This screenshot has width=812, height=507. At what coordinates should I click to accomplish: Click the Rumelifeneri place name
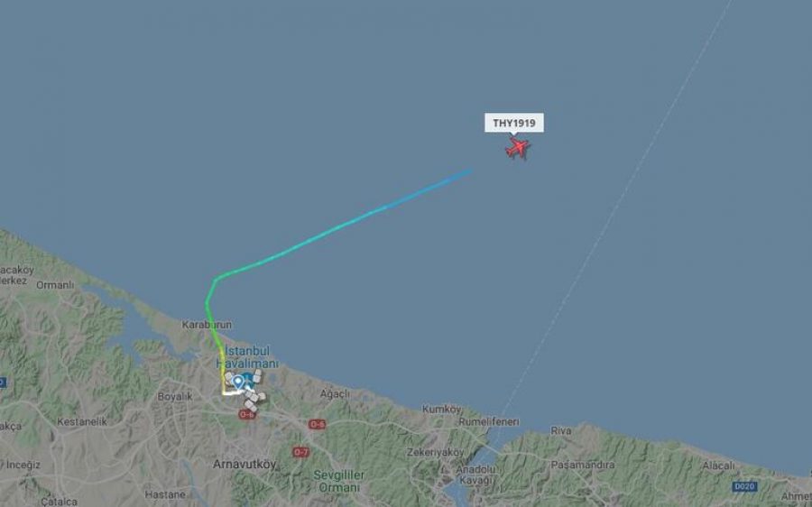tap(488, 422)
